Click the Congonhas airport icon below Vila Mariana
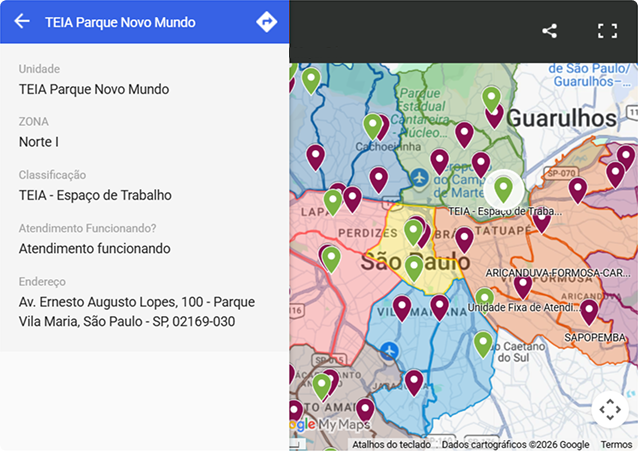This screenshot has width=638, height=451. [x=389, y=350]
